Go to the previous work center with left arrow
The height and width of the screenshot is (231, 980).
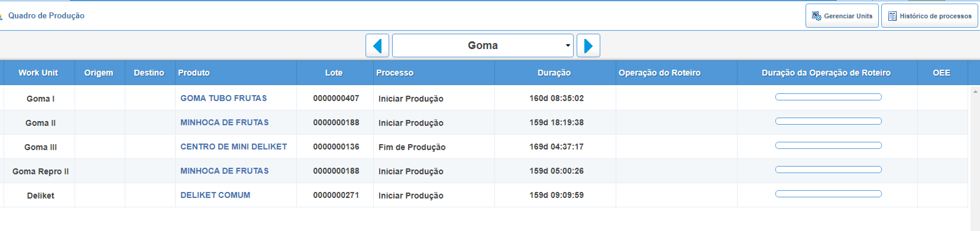coord(377,45)
